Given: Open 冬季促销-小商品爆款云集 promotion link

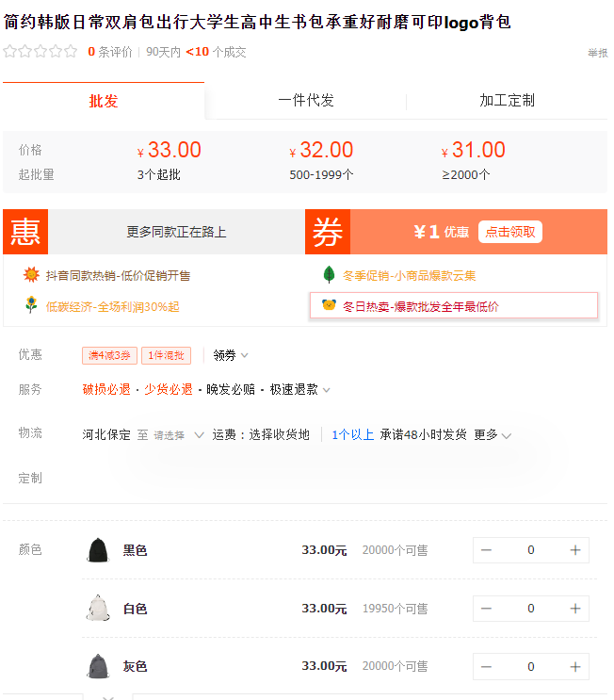Looking at the screenshot, I should [x=409, y=276].
